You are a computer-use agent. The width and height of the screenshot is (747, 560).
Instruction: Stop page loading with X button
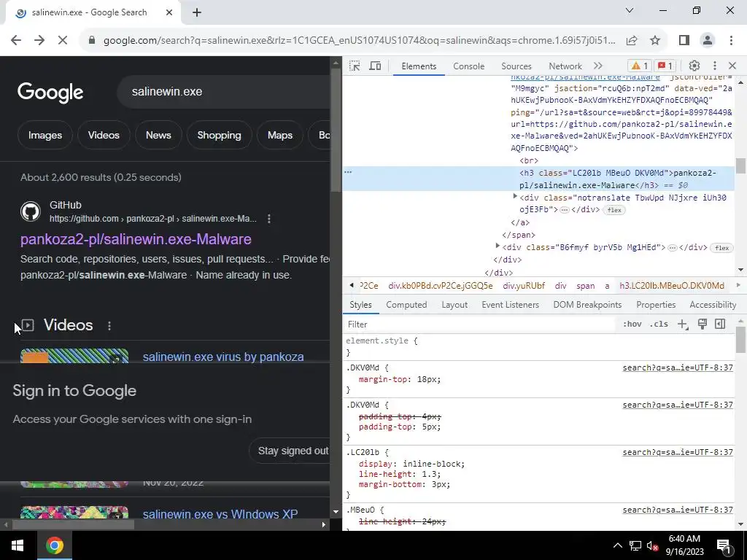(63, 41)
